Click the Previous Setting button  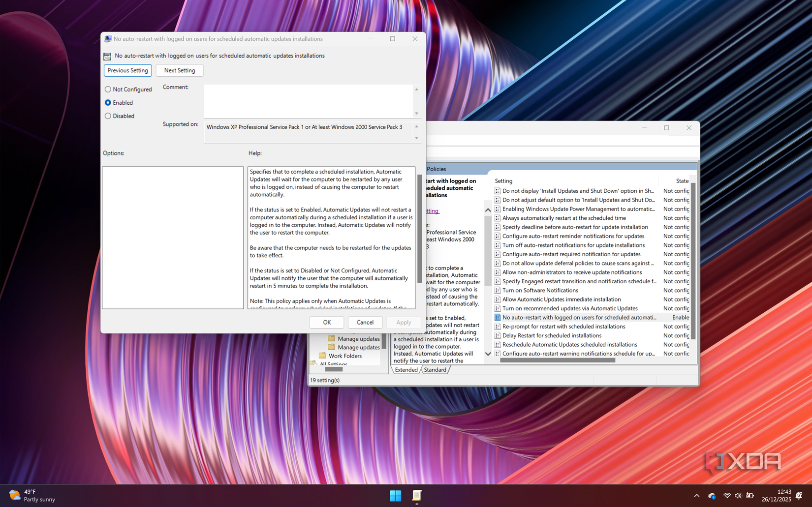tap(128, 70)
